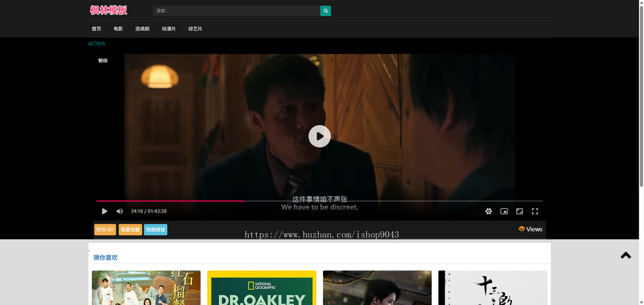
Task: Click the large center play button
Action: 319,136
